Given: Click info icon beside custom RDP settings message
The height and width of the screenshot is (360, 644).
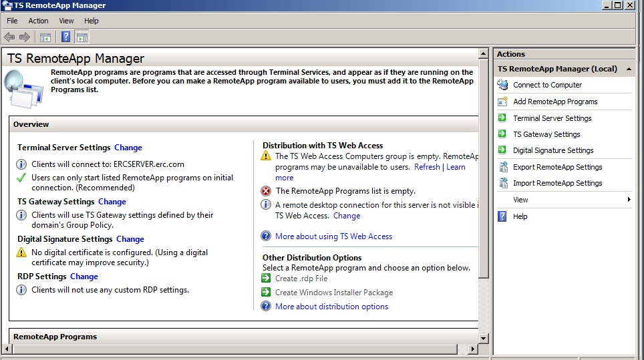Looking at the screenshot, I should (x=21, y=290).
